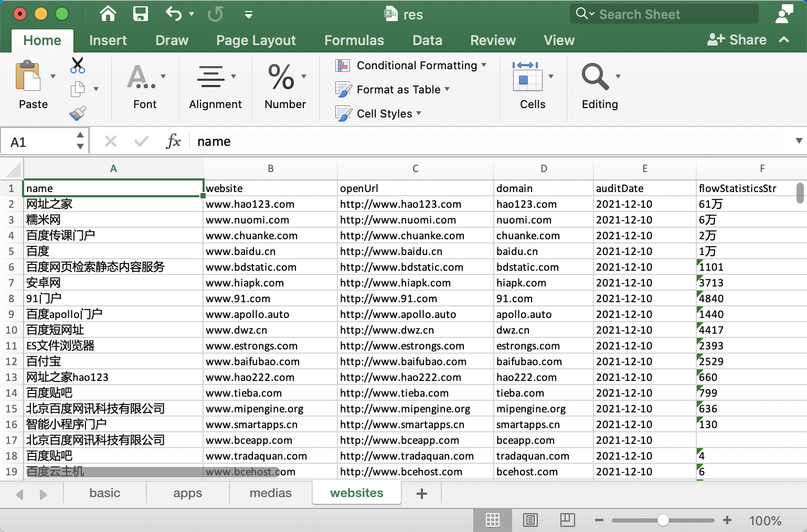Switch to Page Layout view icon
This screenshot has width=807, height=532.
[x=530, y=520]
